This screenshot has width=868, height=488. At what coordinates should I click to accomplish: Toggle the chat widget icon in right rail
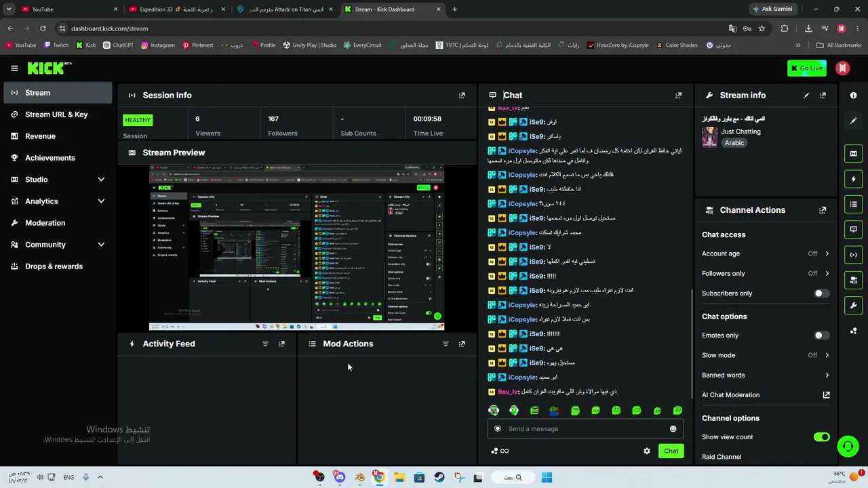(854, 229)
